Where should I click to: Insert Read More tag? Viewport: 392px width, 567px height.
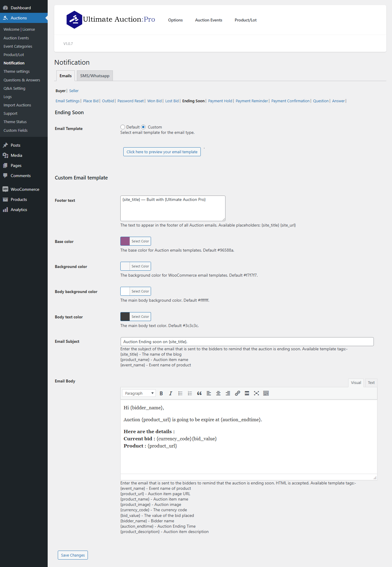coord(247,393)
